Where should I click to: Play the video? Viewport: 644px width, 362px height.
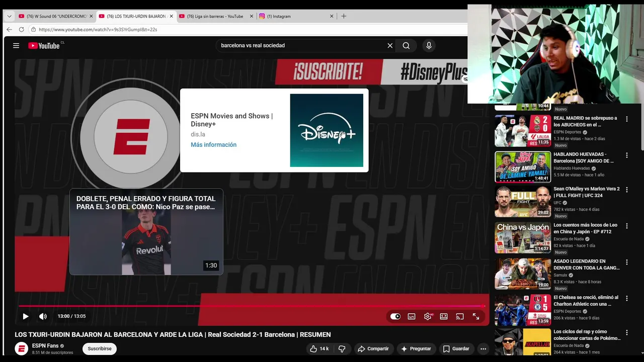pos(26,316)
